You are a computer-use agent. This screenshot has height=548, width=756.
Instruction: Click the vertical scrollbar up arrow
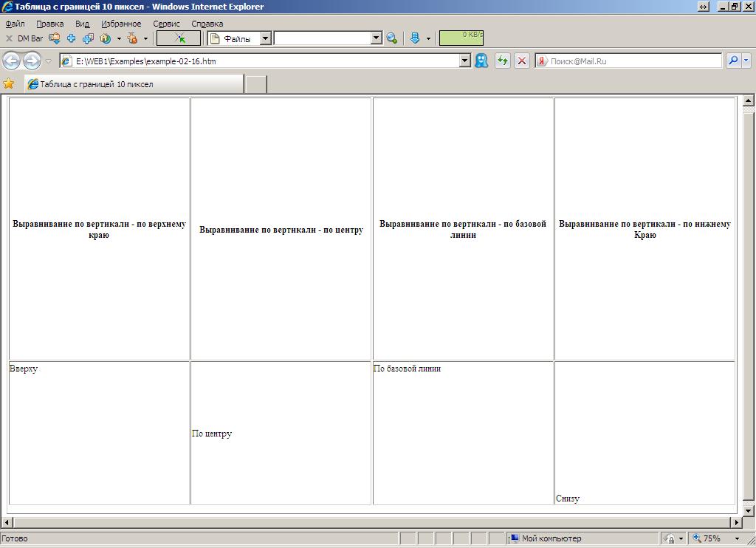click(x=749, y=100)
